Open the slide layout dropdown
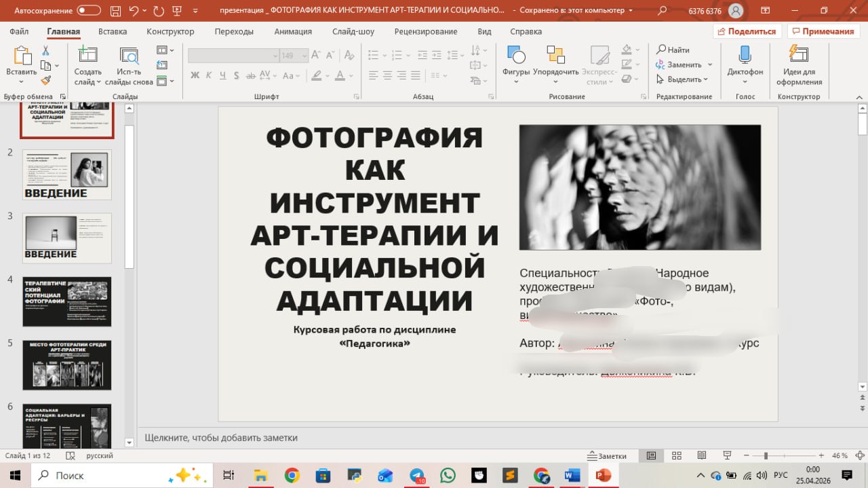 click(165, 50)
